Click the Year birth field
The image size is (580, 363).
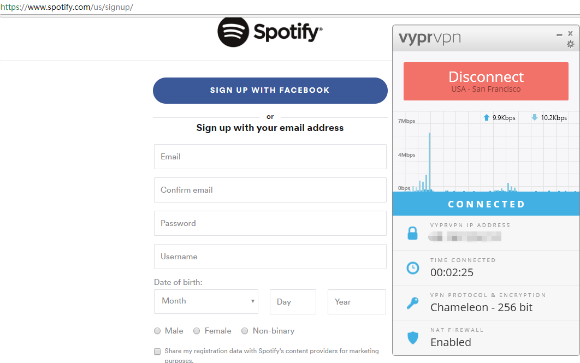357,302
